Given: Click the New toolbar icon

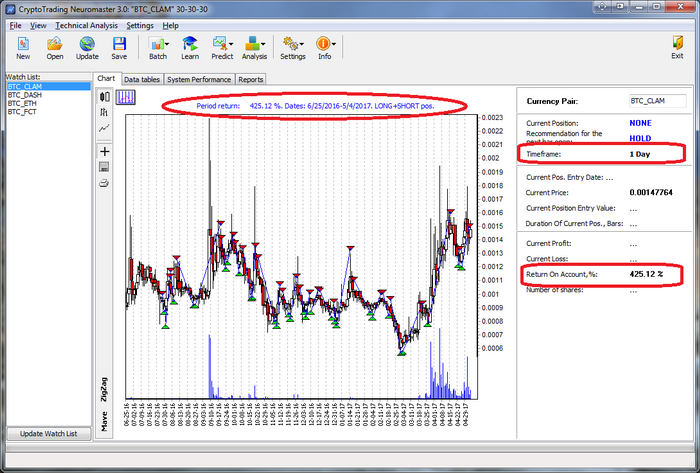Looking at the screenshot, I should [23, 44].
